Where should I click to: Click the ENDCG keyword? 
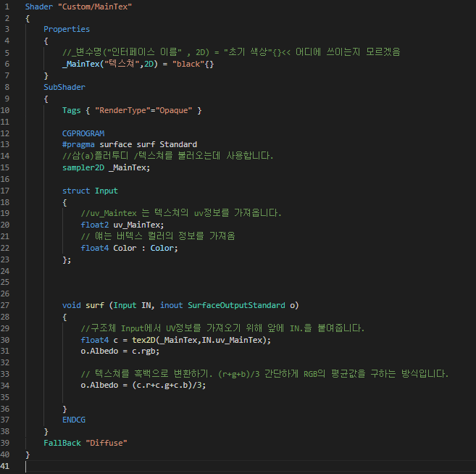pos(74,420)
